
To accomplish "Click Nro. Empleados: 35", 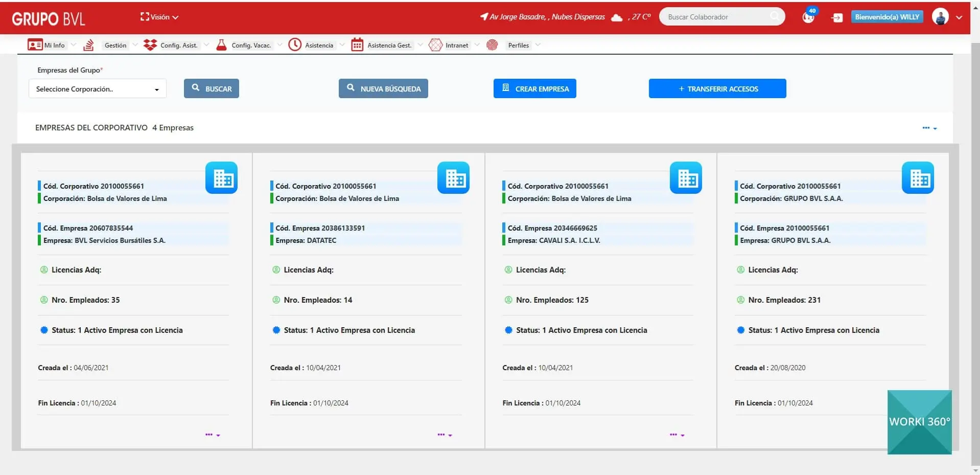I will point(86,300).
